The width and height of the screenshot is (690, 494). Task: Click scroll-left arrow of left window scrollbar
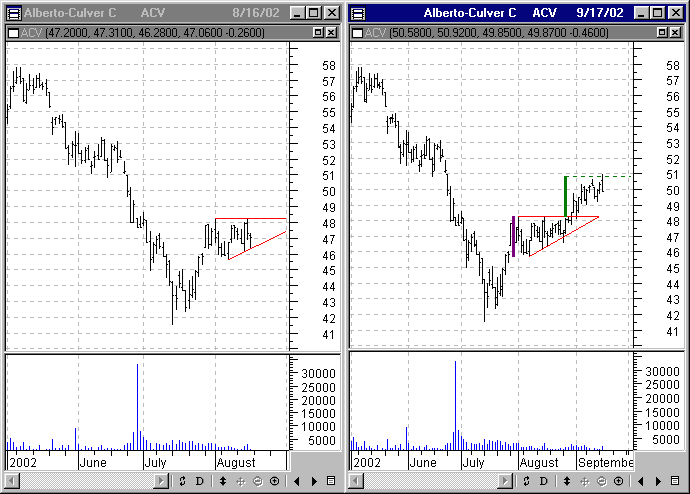point(12,481)
